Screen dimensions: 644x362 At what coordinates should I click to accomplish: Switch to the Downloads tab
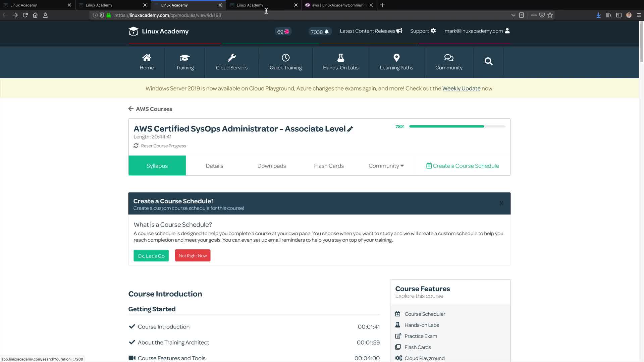coord(271,166)
